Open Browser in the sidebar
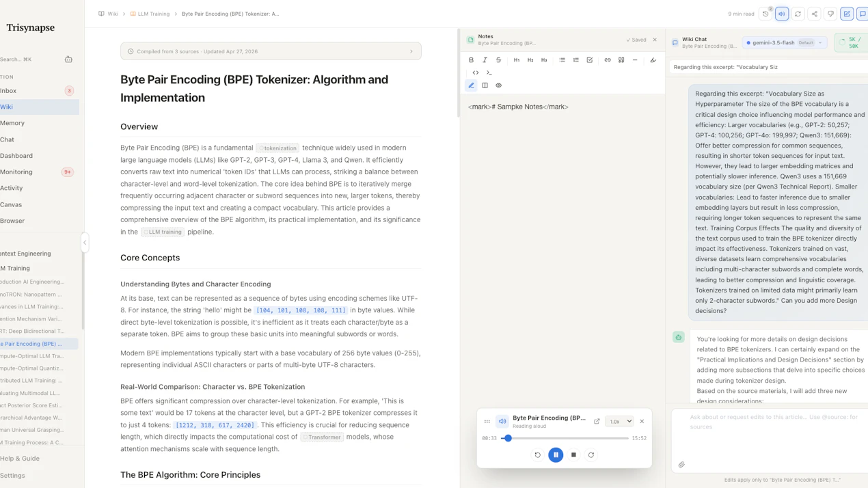The image size is (868, 488). tap(38, 221)
